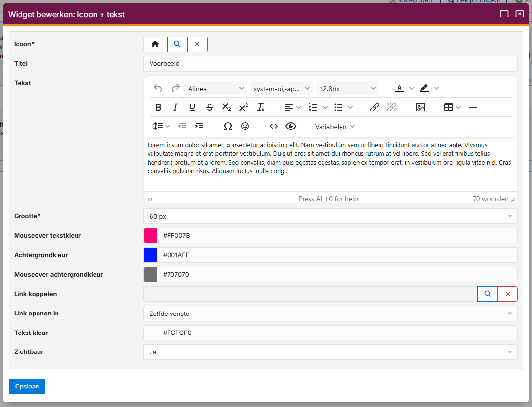Open the emoji picker icon
This screenshot has width=532, height=407.
(245, 127)
